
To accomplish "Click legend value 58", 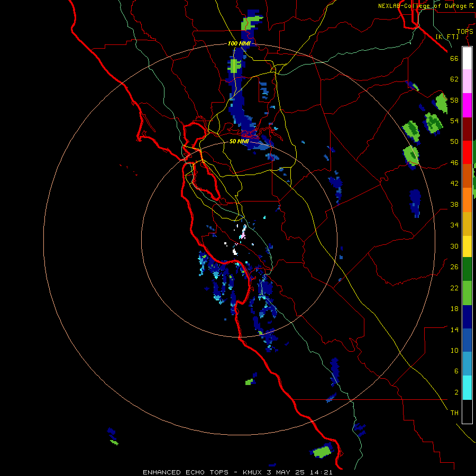I will (454, 100).
